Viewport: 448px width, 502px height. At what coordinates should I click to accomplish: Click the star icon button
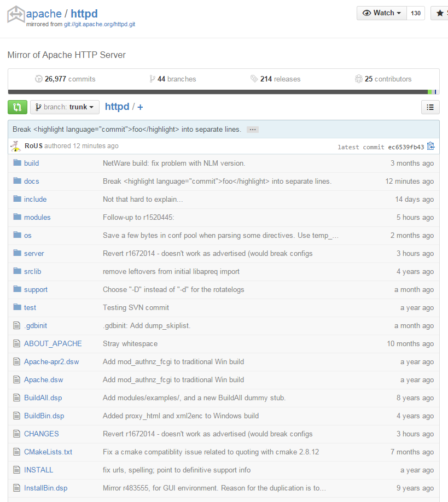[x=440, y=13]
